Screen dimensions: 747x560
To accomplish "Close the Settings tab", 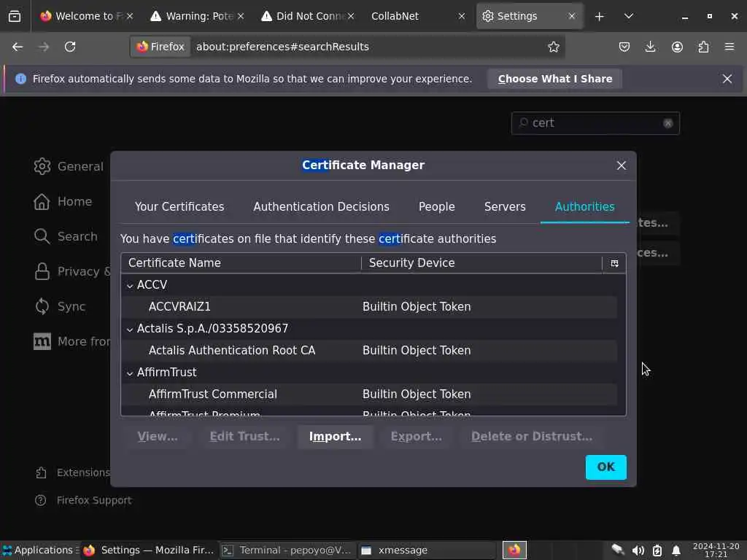I will [x=572, y=16].
